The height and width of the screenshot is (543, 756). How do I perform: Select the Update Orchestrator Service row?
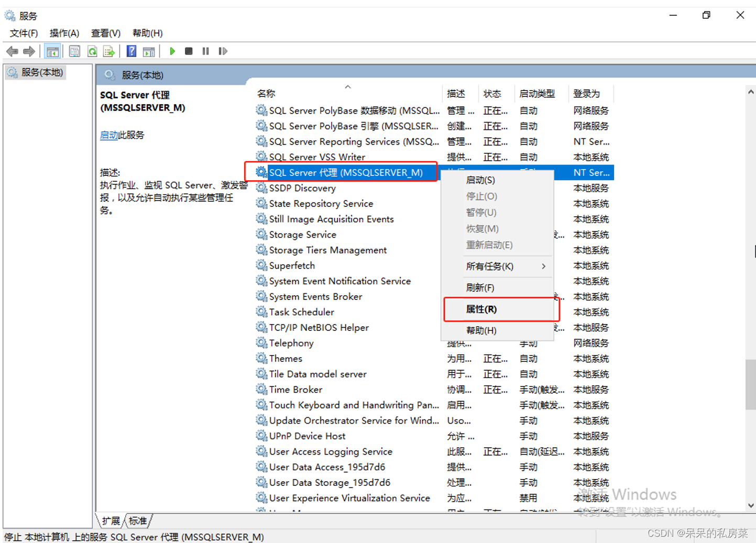click(434, 420)
